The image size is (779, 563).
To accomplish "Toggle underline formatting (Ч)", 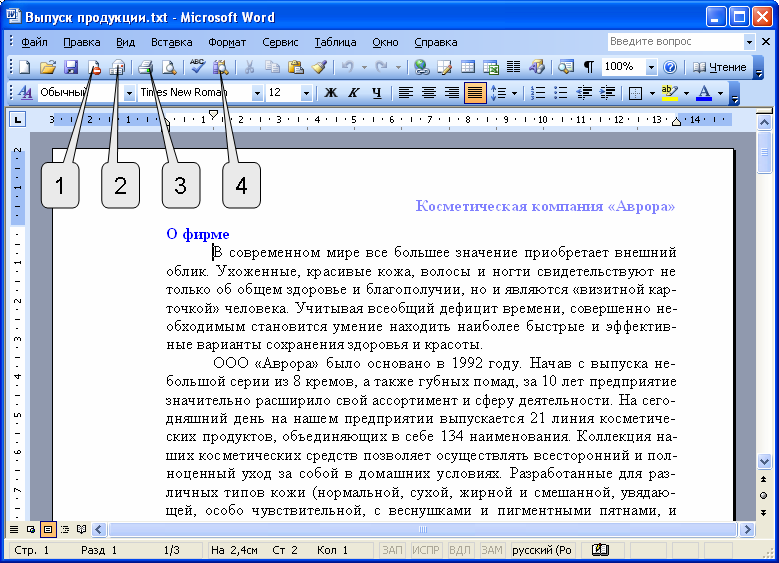I will coord(377,93).
